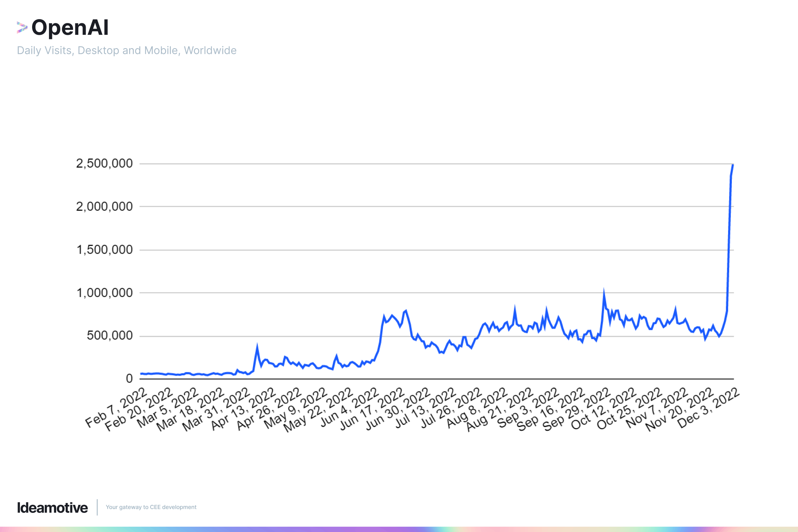Click the 2,500,000 y-axis label

pos(104,164)
